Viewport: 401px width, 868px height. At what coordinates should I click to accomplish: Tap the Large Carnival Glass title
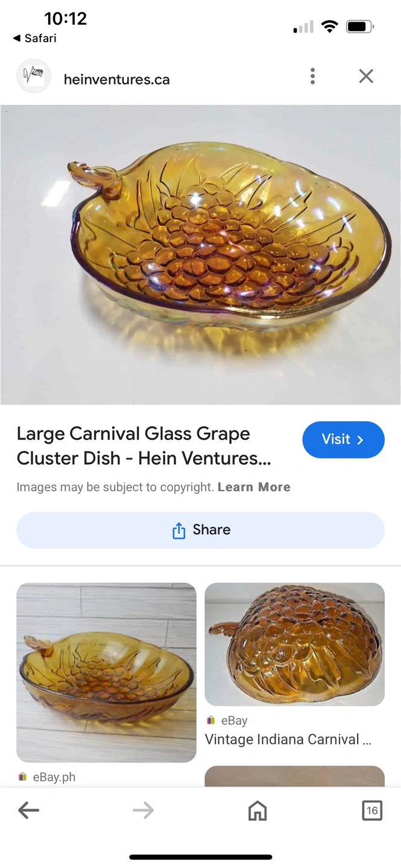click(144, 446)
